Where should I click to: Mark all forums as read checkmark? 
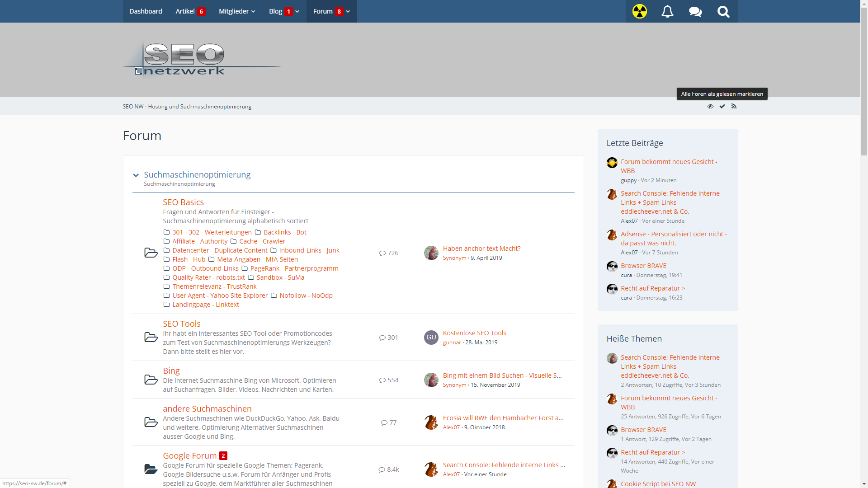(x=722, y=106)
